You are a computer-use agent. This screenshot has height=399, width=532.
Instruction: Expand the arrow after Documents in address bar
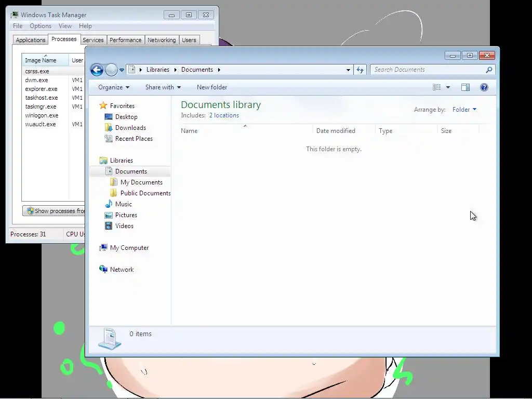point(219,70)
